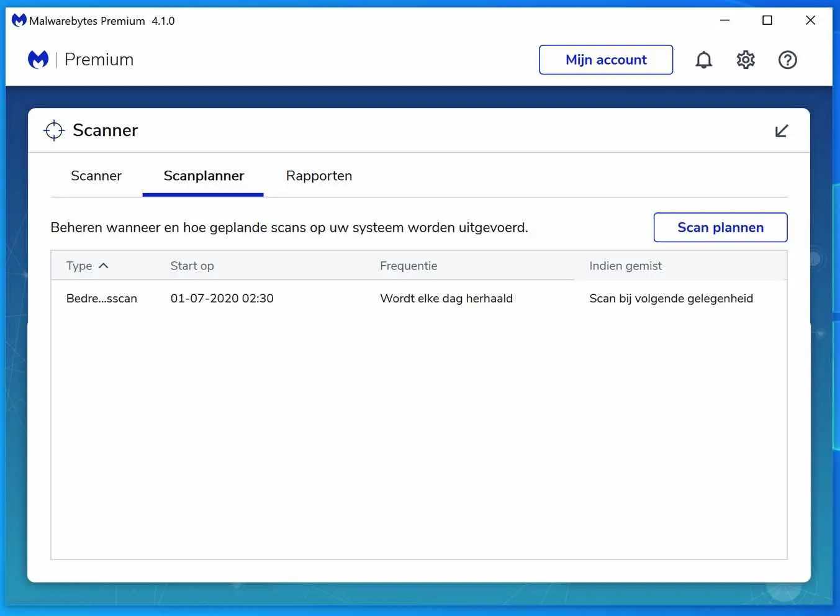840x616 pixels.
Task: Click the Scanner crosshair icon
Action: [x=54, y=130]
